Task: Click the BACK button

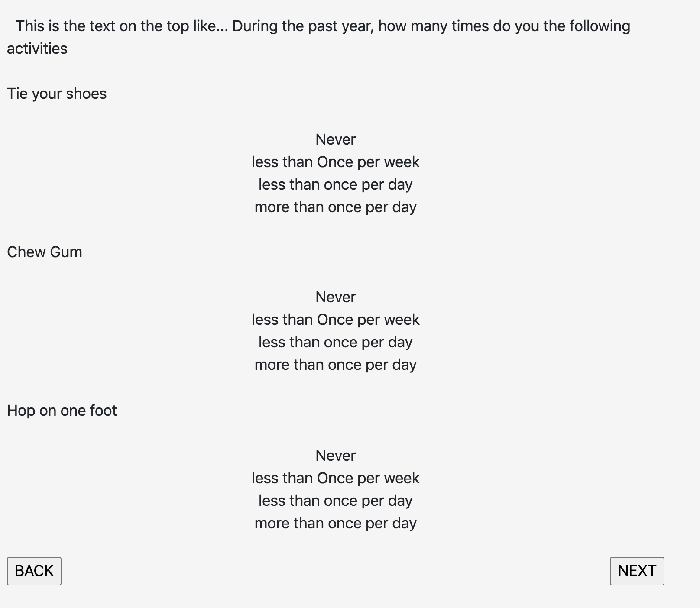Action: click(34, 571)
